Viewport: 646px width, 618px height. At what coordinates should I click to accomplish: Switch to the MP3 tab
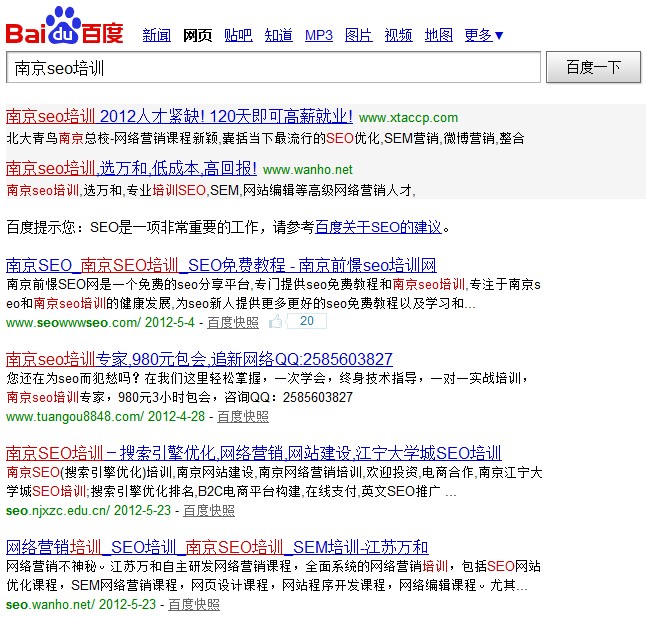[319, 35]
